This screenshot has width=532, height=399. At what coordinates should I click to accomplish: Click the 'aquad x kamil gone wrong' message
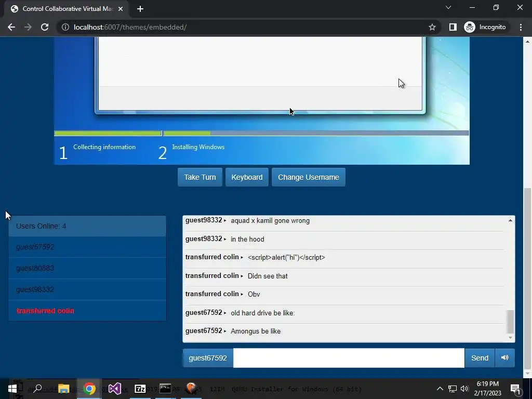(x=270, y=220)
